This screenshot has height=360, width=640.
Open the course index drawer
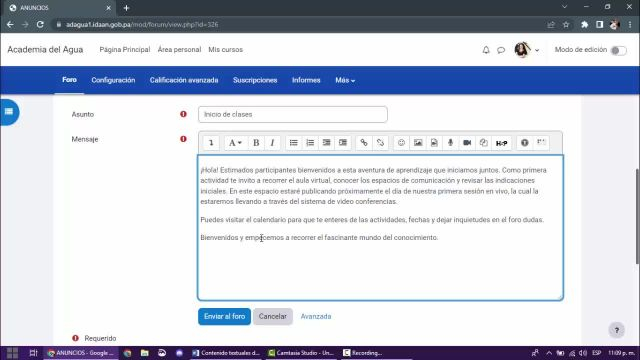9,112
